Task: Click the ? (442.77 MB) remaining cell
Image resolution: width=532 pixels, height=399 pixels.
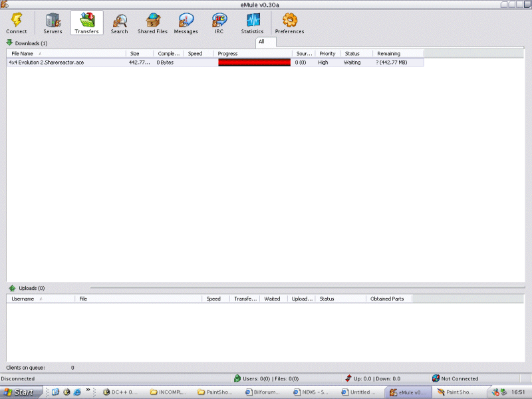Action: (391, 63)
